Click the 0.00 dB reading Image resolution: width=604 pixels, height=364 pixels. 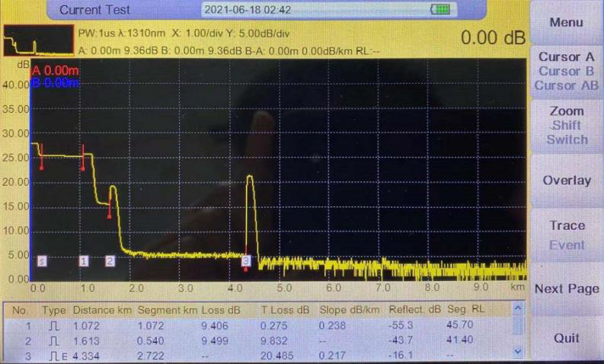pos(493,38)
